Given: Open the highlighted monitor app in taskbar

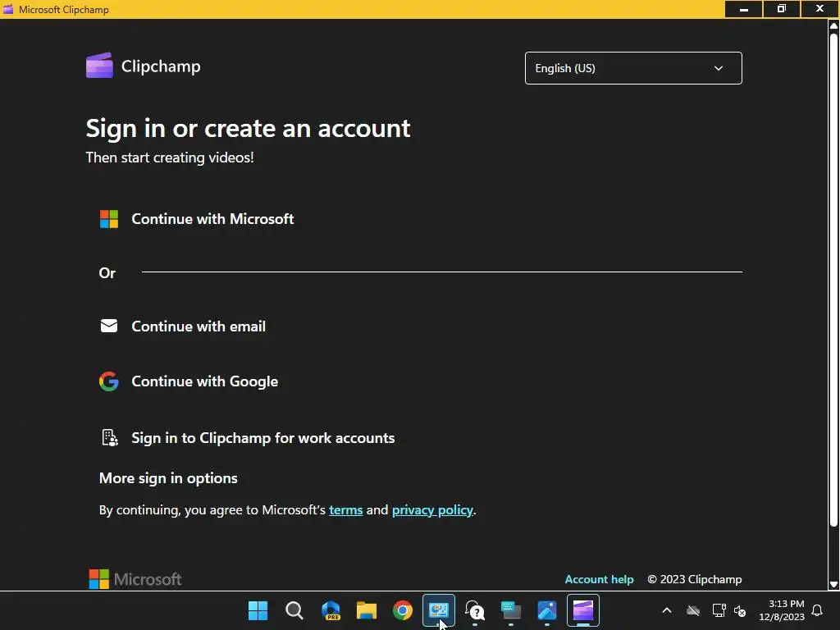Looking at the screenshot, I should (x=439, y=610).
